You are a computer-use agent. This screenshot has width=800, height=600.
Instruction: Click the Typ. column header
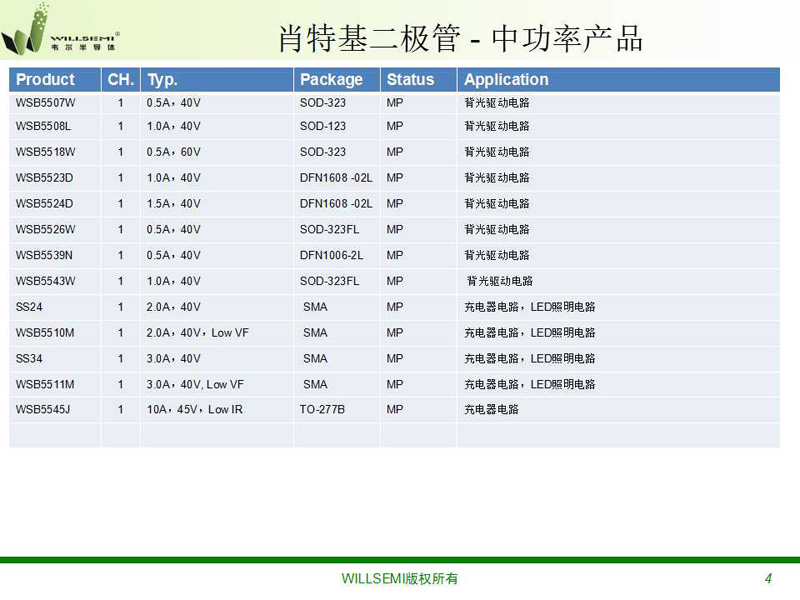[x=162, y=80]
